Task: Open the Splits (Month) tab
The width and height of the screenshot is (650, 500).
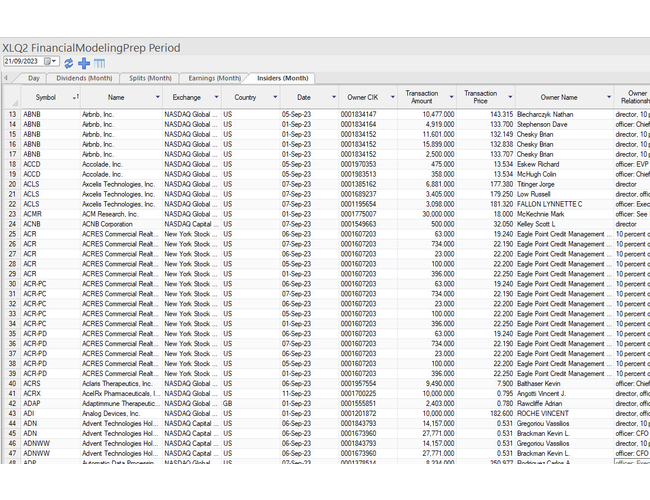Action: click(150, 78)
